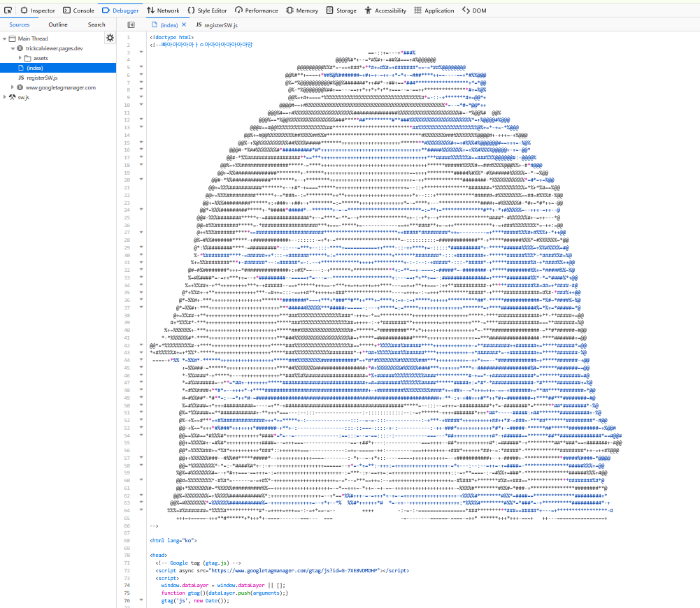Set breakpoint on line number 68
Image resolution: width=700 pixels, height=608 pixels.
click(127, 541)
